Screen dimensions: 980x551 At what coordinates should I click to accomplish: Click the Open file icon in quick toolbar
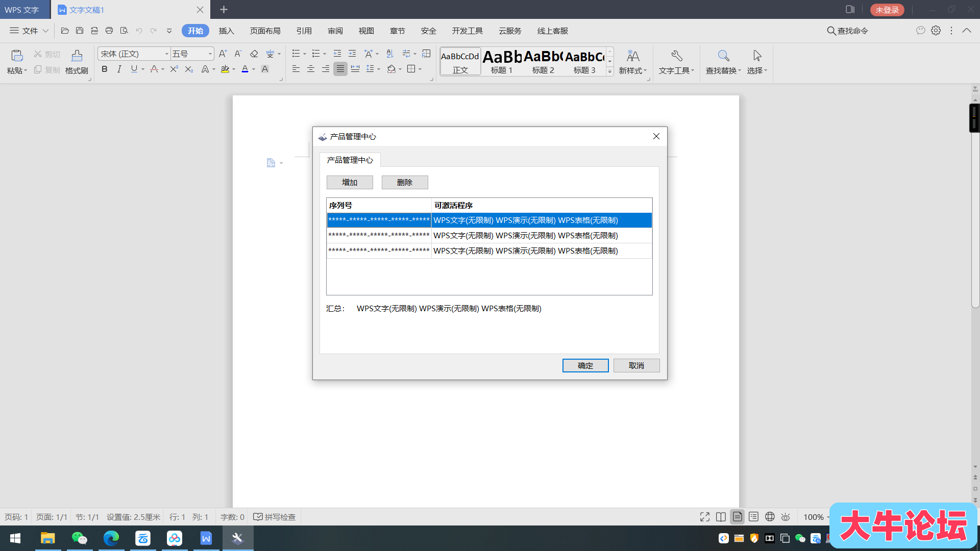(65, 31)
